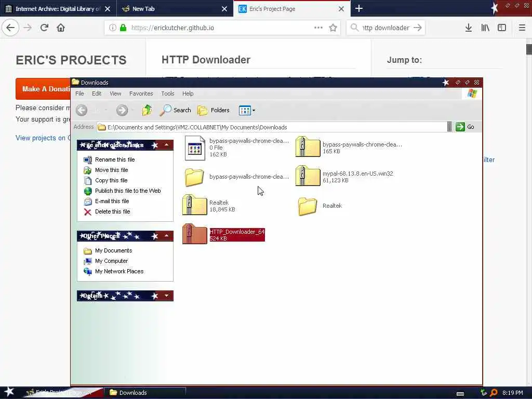Select Realtek folder icon
The height and width of the screenshot is (399, 532).
point(308,206)
